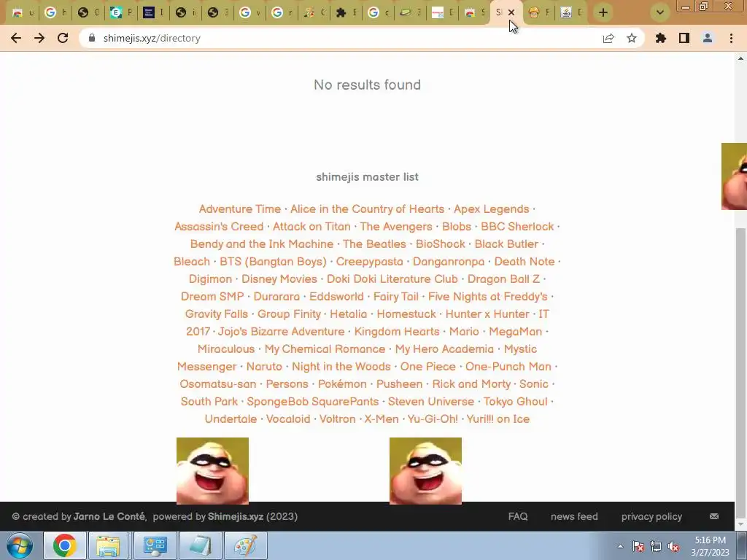Screen dimensions: 747x560
Task: Open the Jarno Le Conté creator link
Action: [x=109, y=517]
